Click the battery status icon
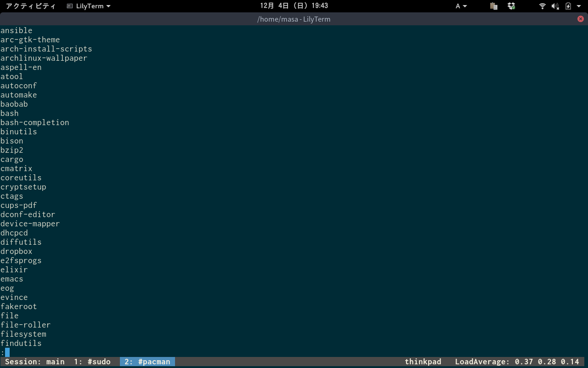The width and height of the screenshot is (588, 368). (568, 6)
